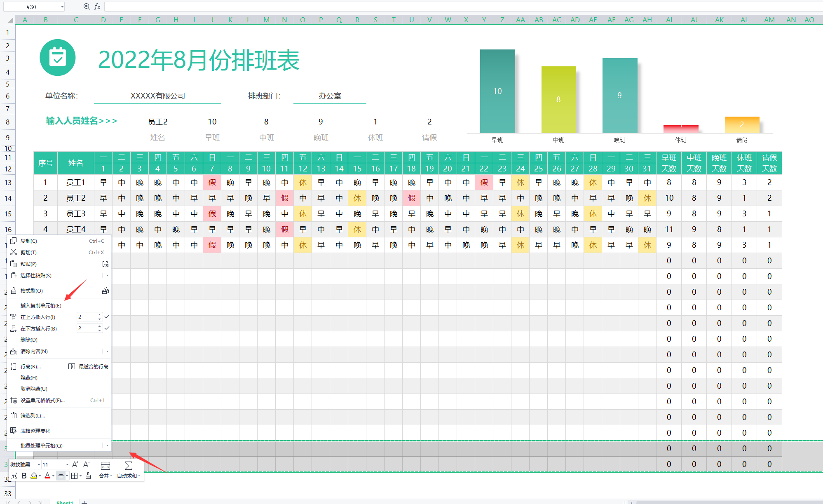823x504 pixels.
Task: Click the center align icon in mini toolbar
Action: [61, 476]
